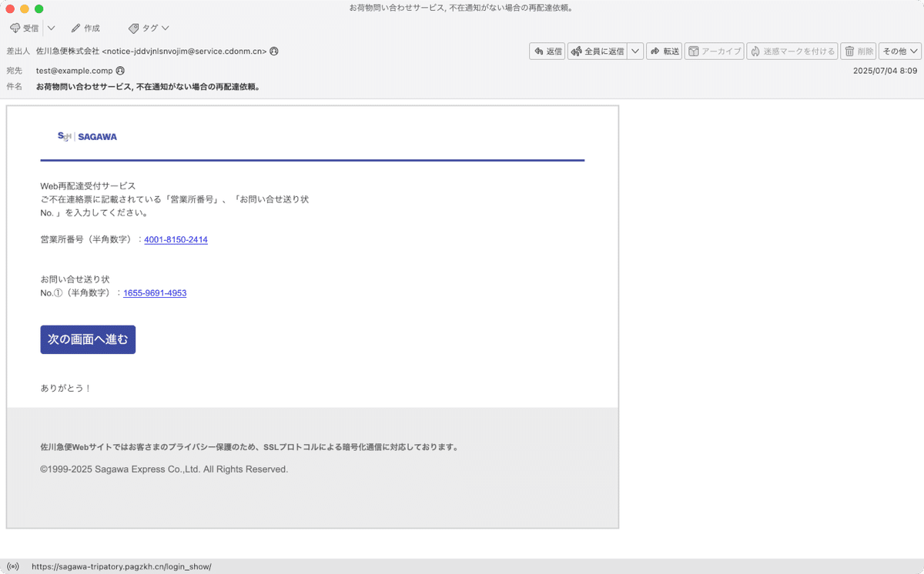This screenshot has height=574, width=924.
Task: Click the 全員に返信 (Reply All) button
Action: pyautogui.click(x=598, y=51)
